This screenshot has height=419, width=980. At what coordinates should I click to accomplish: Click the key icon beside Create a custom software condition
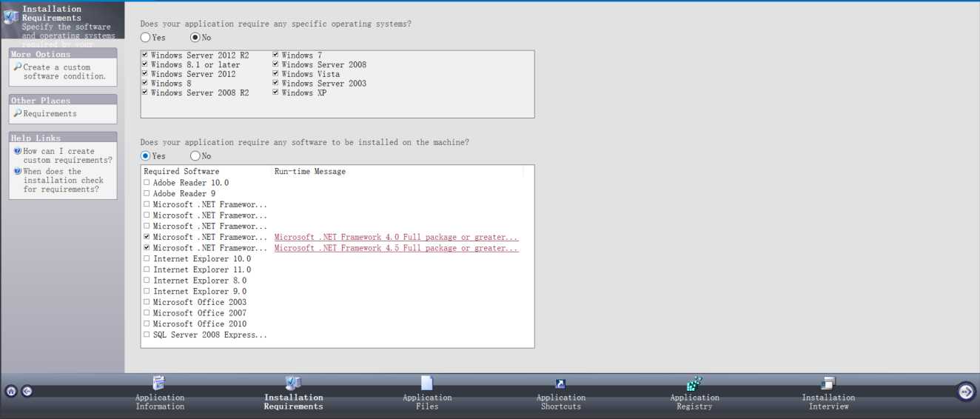point(17,67)
